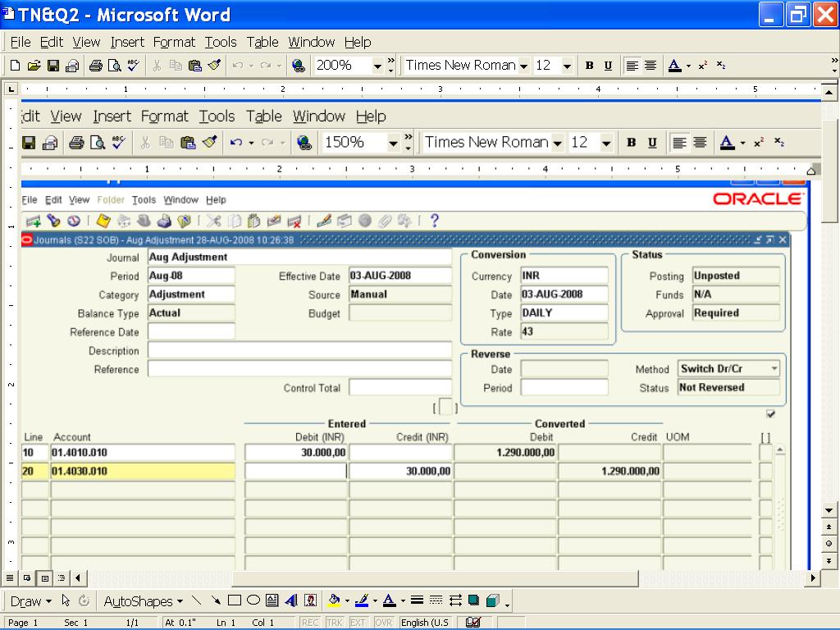This screenshot has height=630, width=840.
Task: Toggle the TRK track changes indicator
Action: [x=335, y=623]
